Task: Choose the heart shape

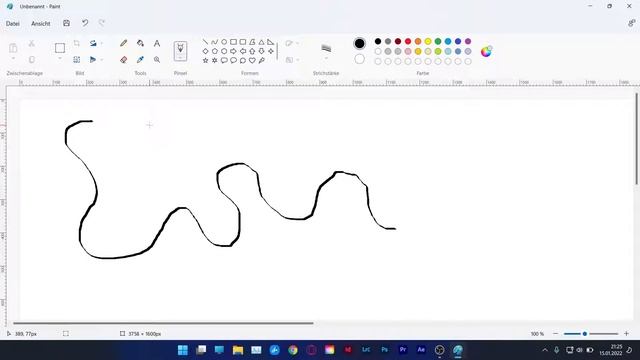Action: tap(252, 60)
